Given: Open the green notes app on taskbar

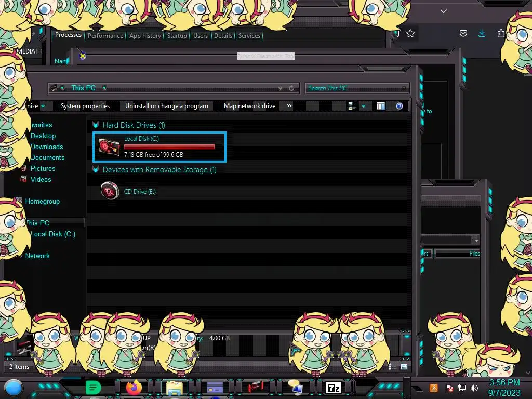Looking at the screenshot, I should click(93, 388).
